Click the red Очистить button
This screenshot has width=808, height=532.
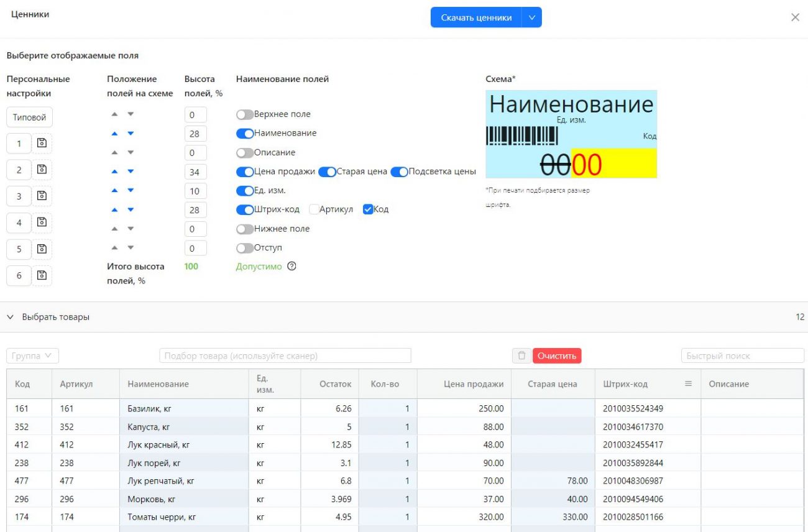point(557,356)
